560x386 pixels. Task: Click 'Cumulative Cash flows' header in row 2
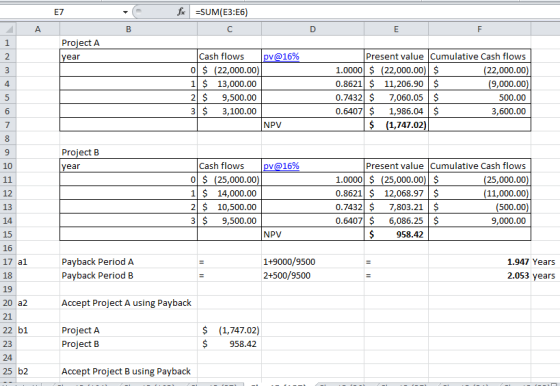pyautogui.click(x=480, y=56)
